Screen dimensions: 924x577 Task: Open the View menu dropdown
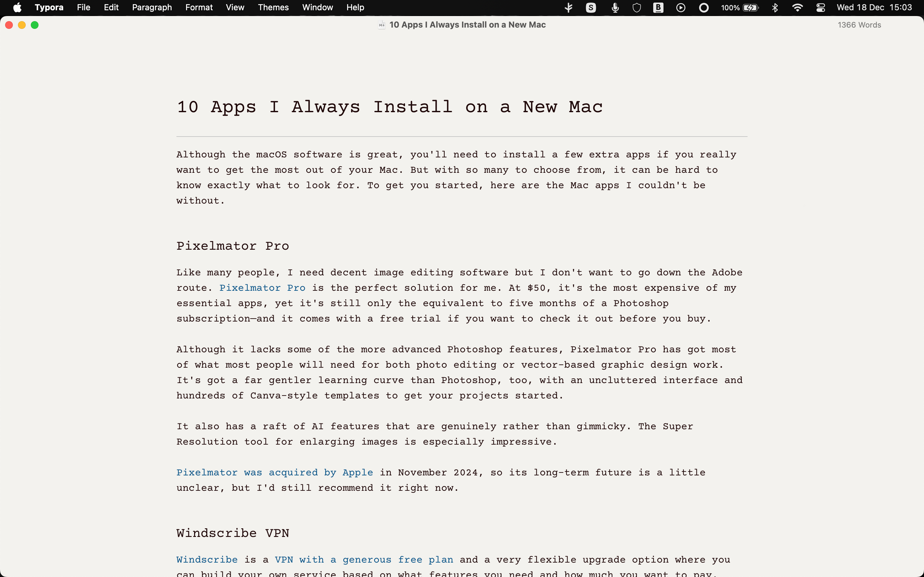coord(235,7)
